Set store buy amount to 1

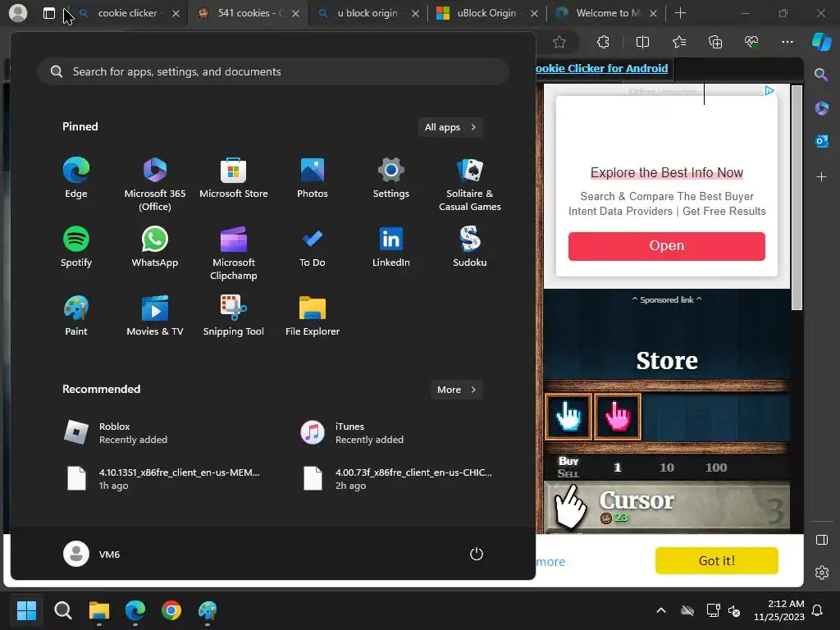pyautogui.click(x=617, y=468)
